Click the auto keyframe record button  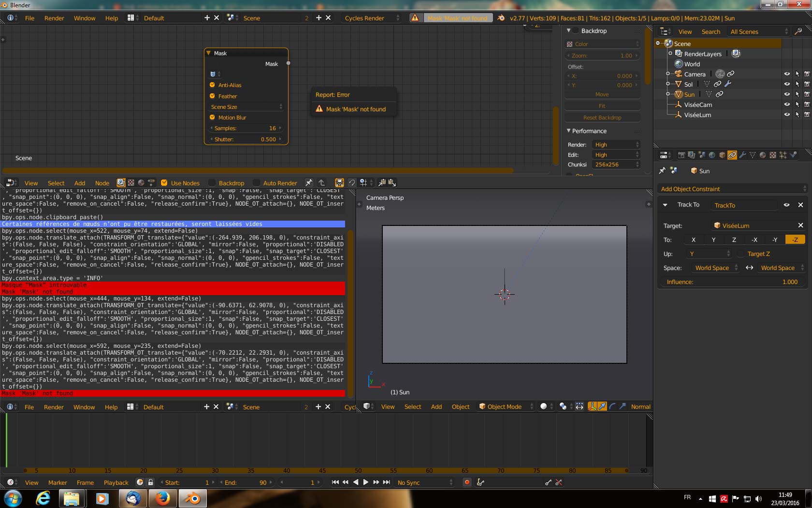coord(467,482)
